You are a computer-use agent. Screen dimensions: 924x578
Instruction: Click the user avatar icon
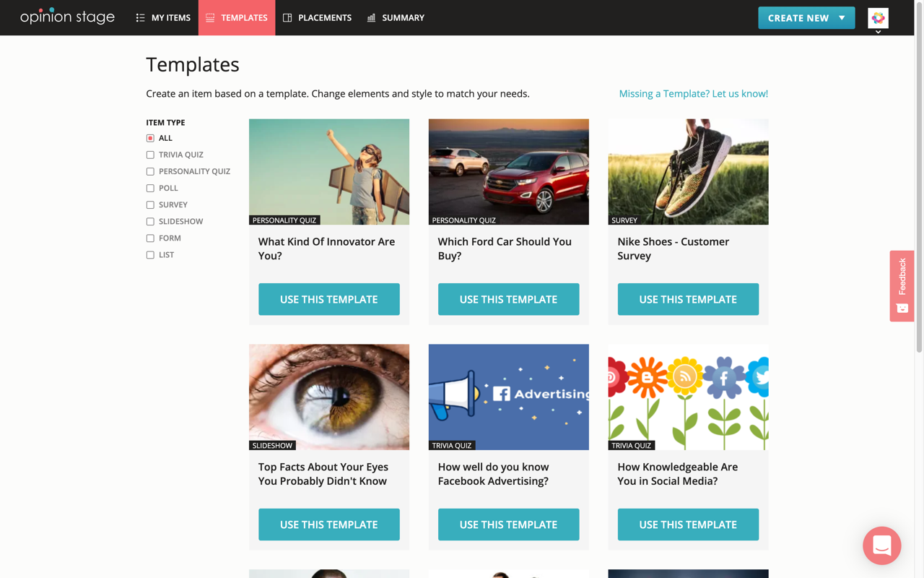pos(878,18)
